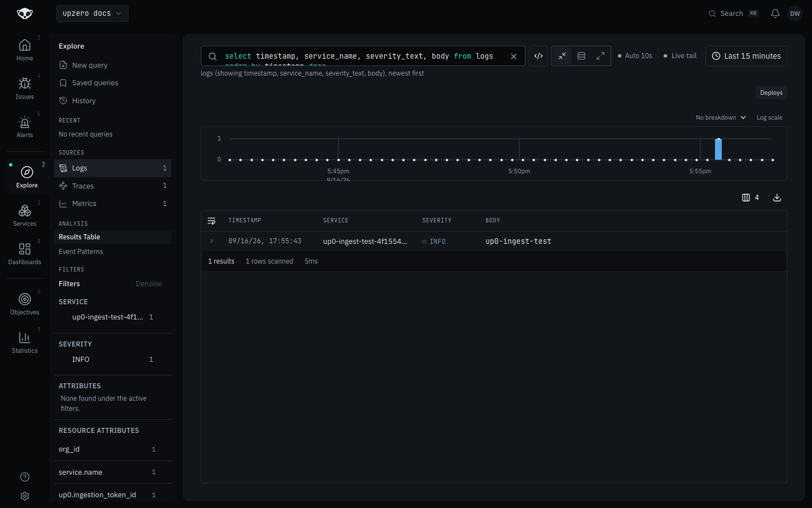The image size is (812, 508).
Task: Toggle the code editor view icon
Action: point(539,56)
